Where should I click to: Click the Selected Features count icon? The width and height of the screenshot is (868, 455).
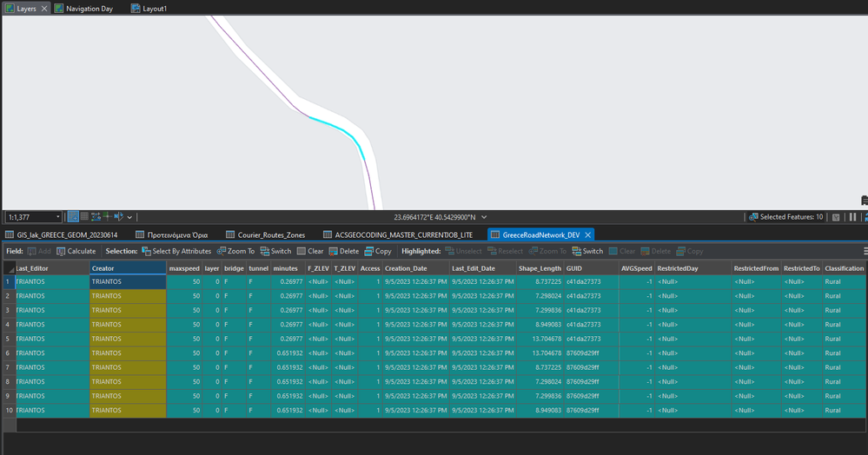[752, 217]
